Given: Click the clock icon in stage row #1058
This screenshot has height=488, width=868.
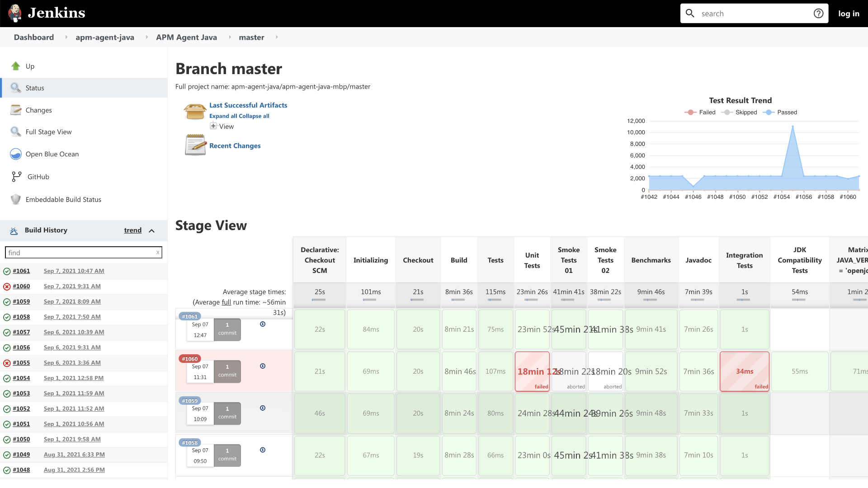Looking at the screenshot, I should click(x=263, y=450).
